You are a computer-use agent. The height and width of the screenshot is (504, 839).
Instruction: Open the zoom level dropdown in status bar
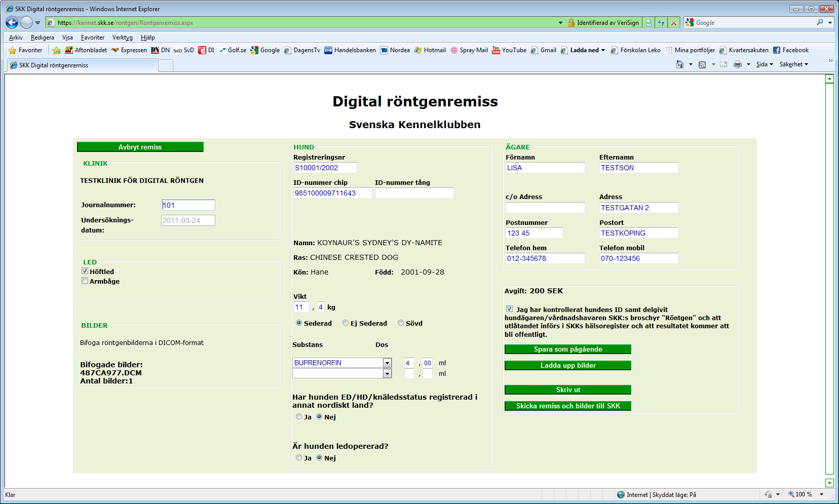pyautogui.click(x=821, y=494)
